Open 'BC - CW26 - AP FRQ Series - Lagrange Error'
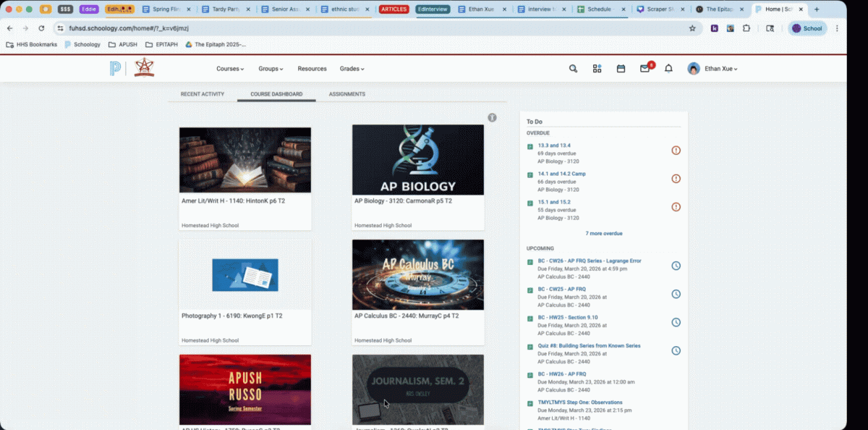 click(590, 261)
